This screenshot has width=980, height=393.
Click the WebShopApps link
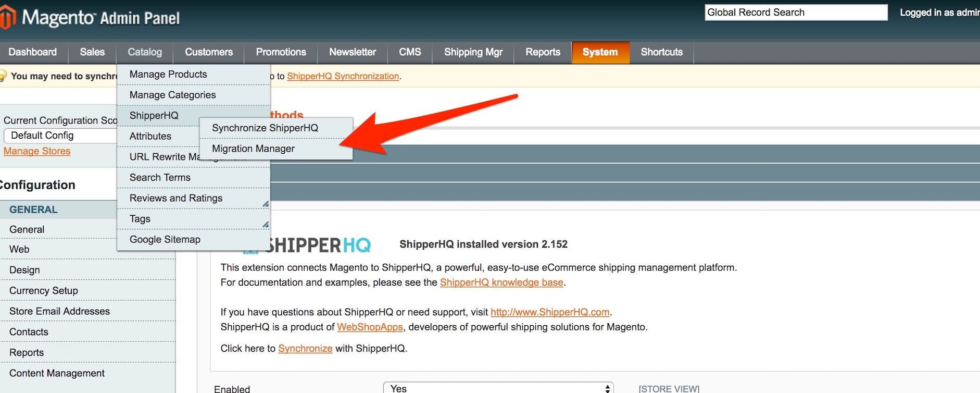[370, 327]
